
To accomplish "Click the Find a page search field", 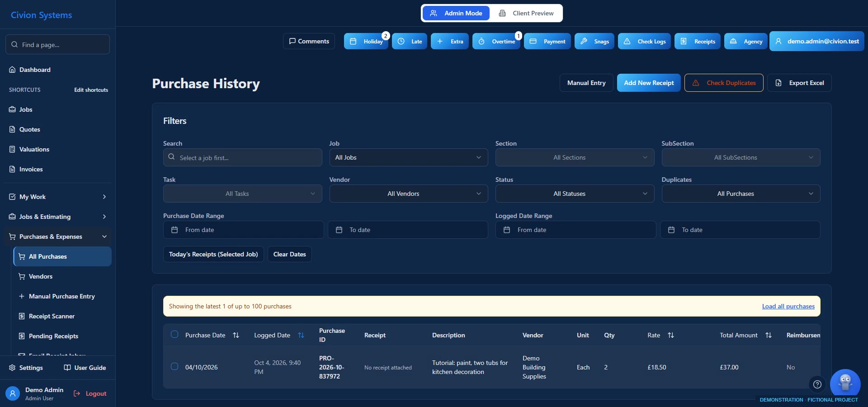I will point(57,44).
